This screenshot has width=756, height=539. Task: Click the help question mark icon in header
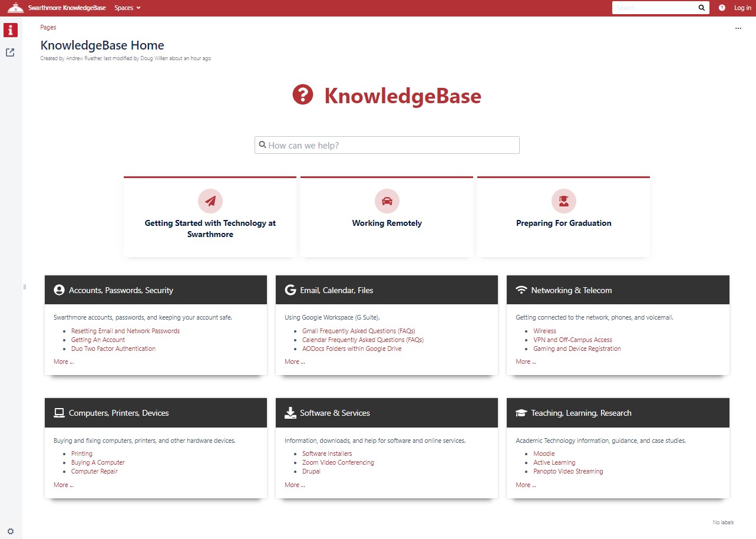(x=722, y=8)
